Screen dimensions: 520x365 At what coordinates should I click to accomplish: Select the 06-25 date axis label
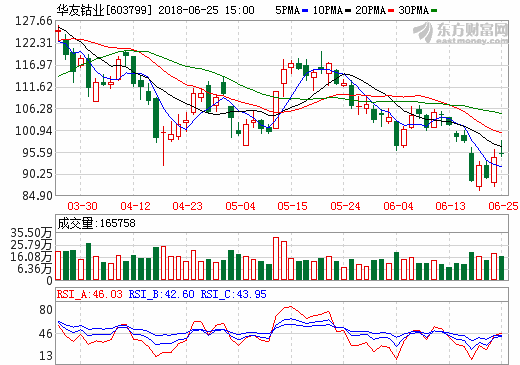point(503,206)
